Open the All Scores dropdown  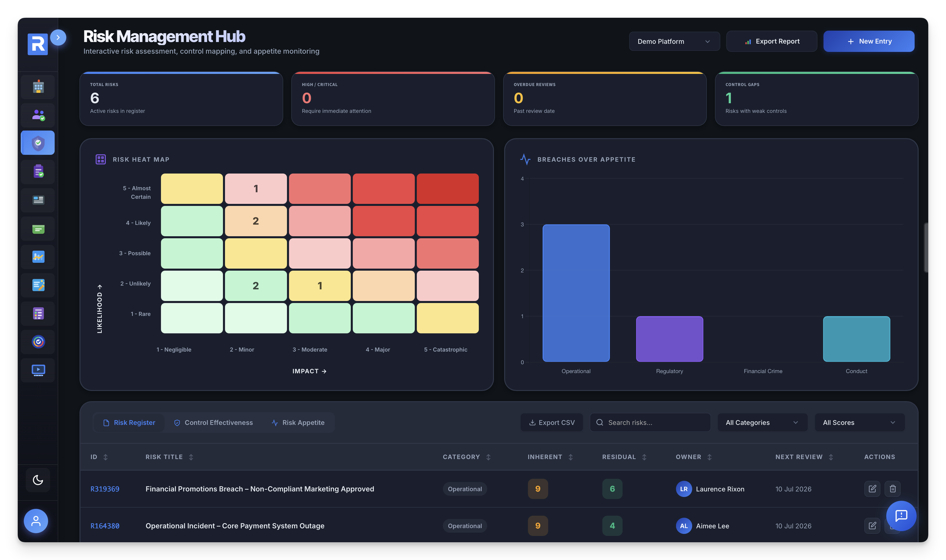[859, 422]
